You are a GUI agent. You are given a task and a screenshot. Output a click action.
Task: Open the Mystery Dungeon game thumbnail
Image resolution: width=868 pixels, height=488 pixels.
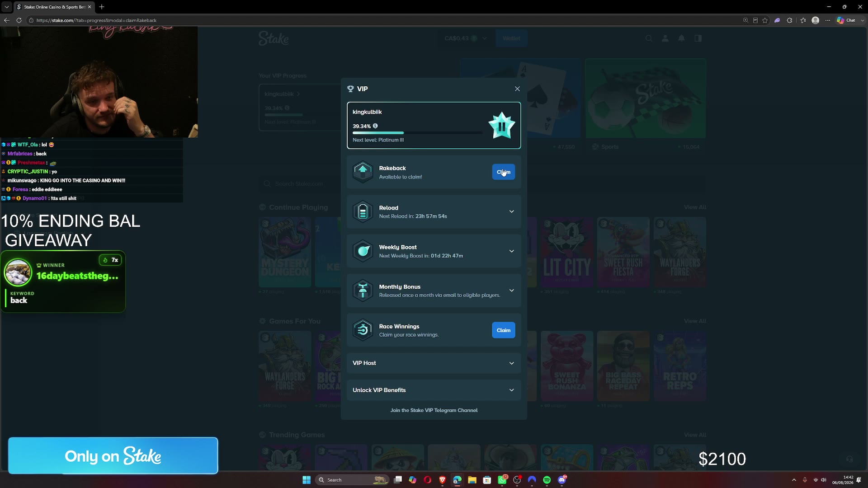coord(285,252)
